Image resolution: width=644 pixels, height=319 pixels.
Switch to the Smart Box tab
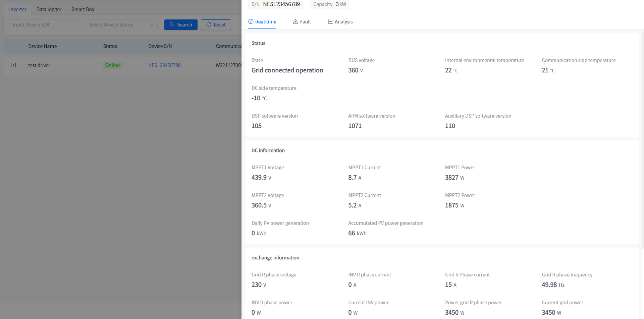pos(83,9)
